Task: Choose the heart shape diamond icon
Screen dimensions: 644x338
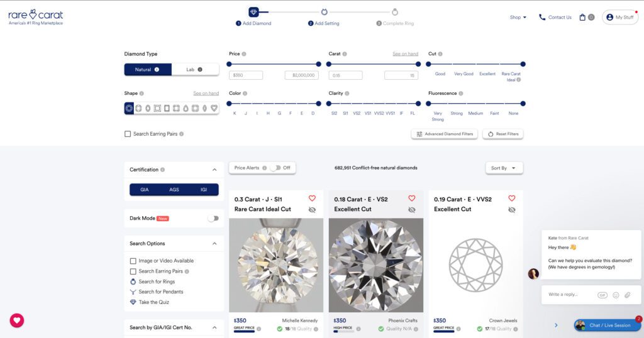Action: pyautogui.click(x=214, y=108)
